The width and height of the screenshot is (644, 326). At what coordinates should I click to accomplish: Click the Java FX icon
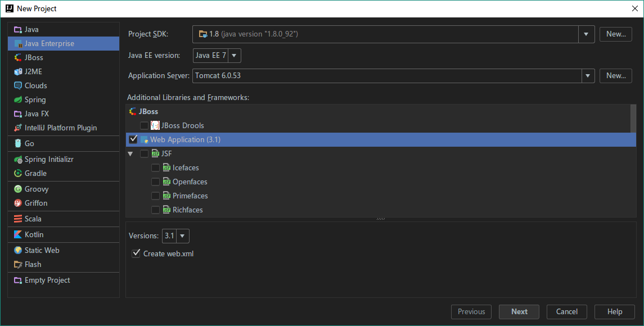point(17,114)
